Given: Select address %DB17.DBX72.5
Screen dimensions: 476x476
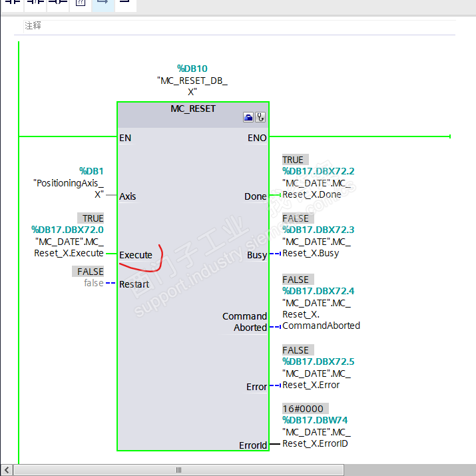Looking at the screenshot, I should point(318,361).
